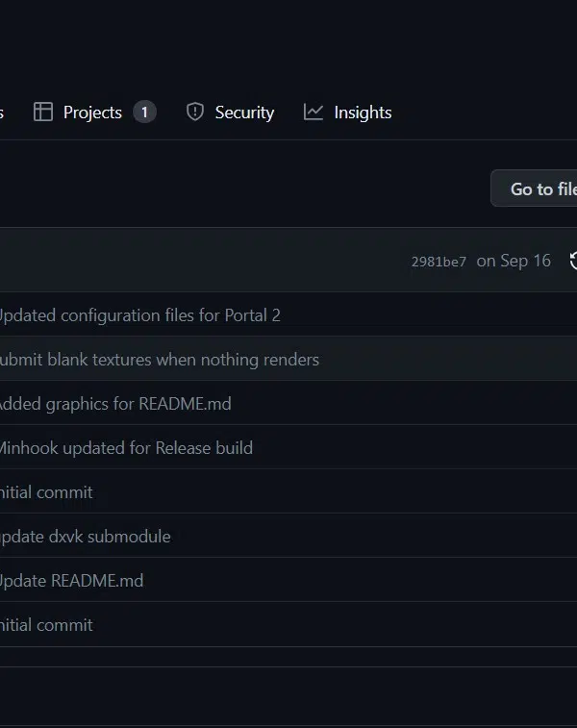The width and height of the screenshot is (577, 728).
Task: Open 'Submit blank textures when nothing renders' commit
Action: [160, 360]
